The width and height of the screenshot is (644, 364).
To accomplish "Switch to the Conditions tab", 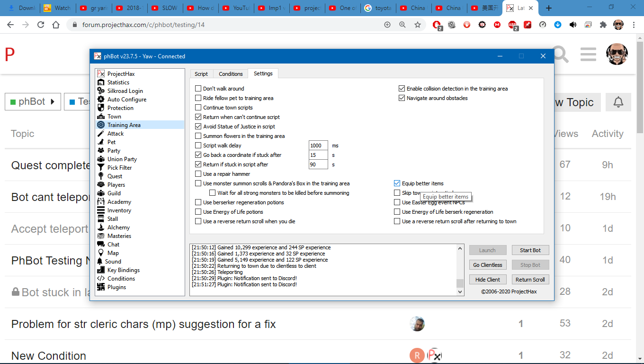I will 231,74.
